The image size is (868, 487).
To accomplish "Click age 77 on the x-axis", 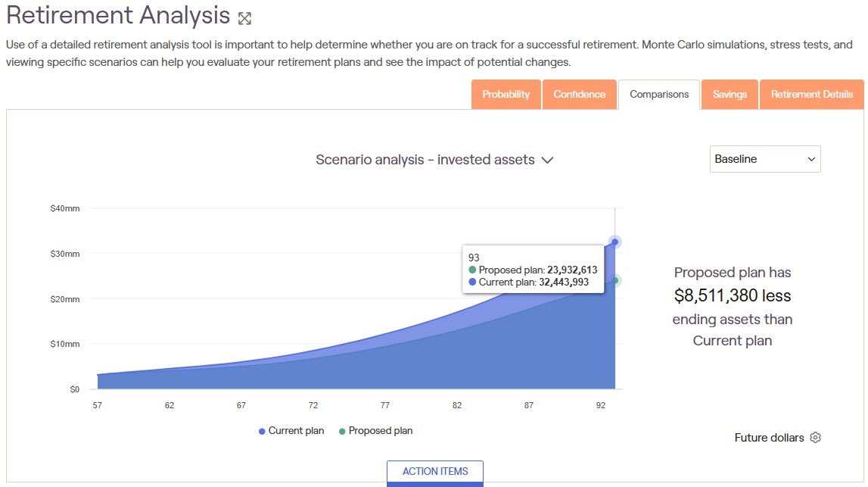I will (385, 406).
